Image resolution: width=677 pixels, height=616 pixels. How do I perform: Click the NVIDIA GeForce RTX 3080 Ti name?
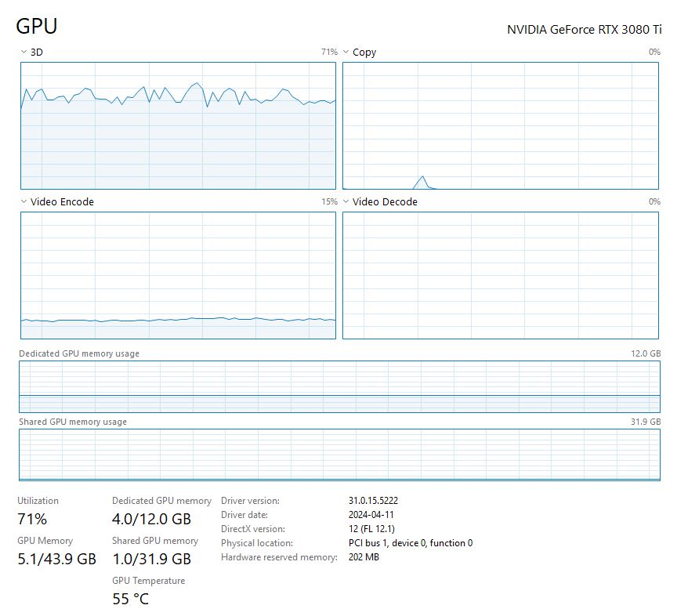pos(584,30)
